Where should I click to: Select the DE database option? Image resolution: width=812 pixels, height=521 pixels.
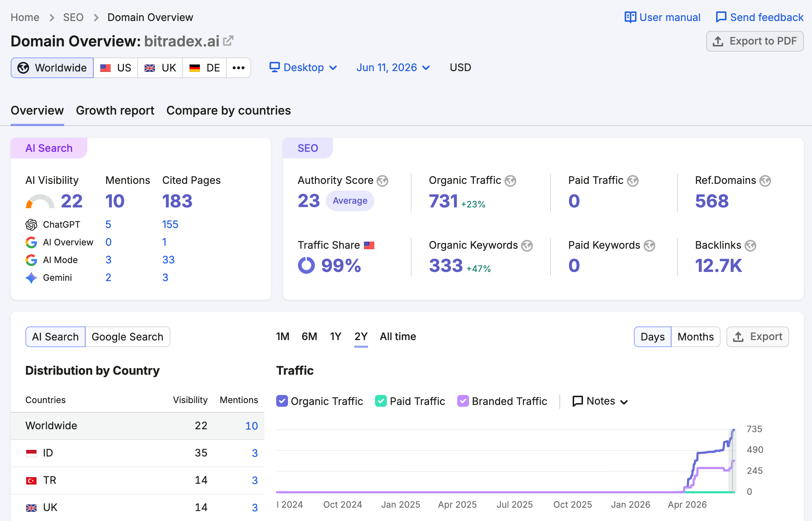pyautogui.click(x=204, y=68)
